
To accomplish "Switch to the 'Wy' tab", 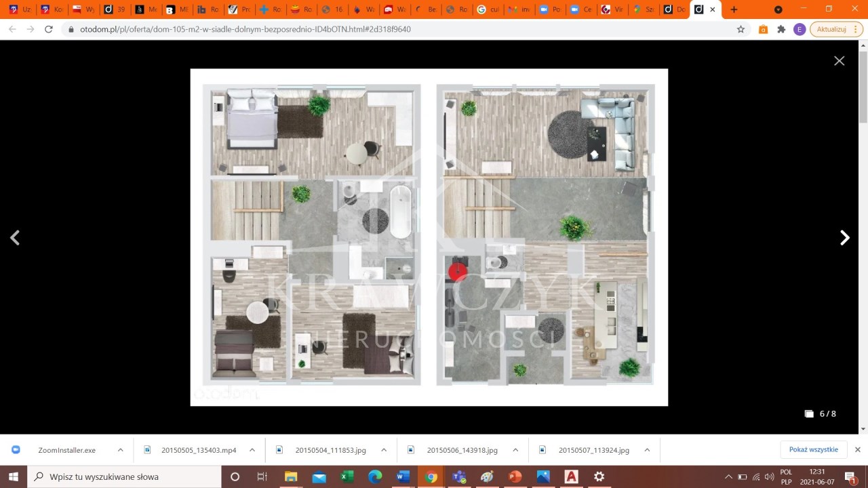I will [84, 9].
